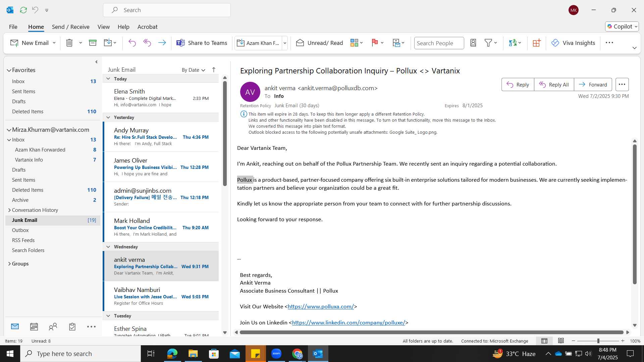The width and height of the screenshot is (644, 362).
Task: Toggle sort order arrow in message list
Action: pyautogui.click(x=214, y=70)
